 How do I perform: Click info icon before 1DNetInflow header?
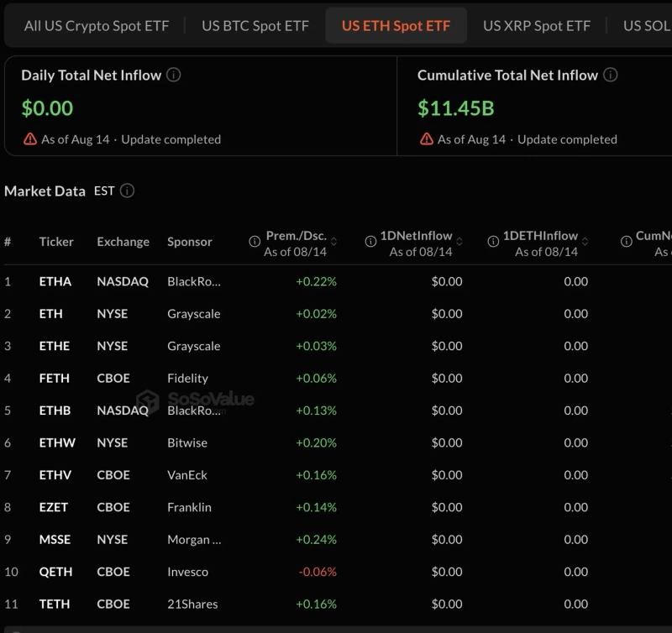(x=370, y=242)
